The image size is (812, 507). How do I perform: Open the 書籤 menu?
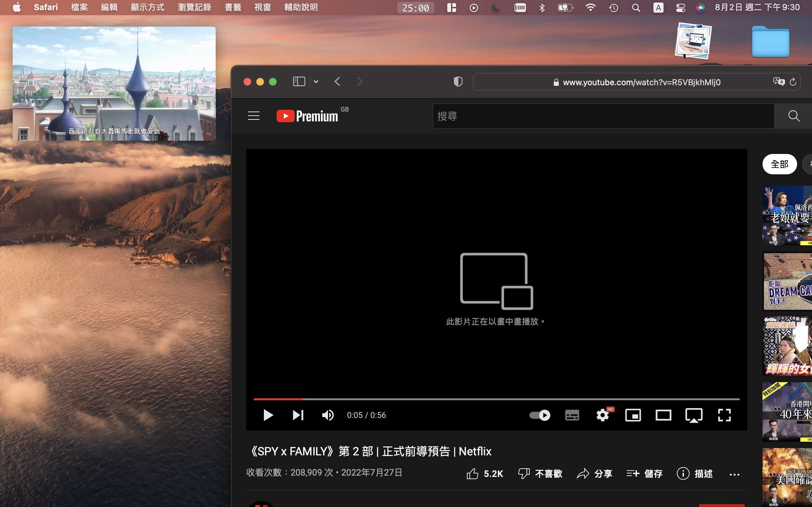click(x=232, y=7)
